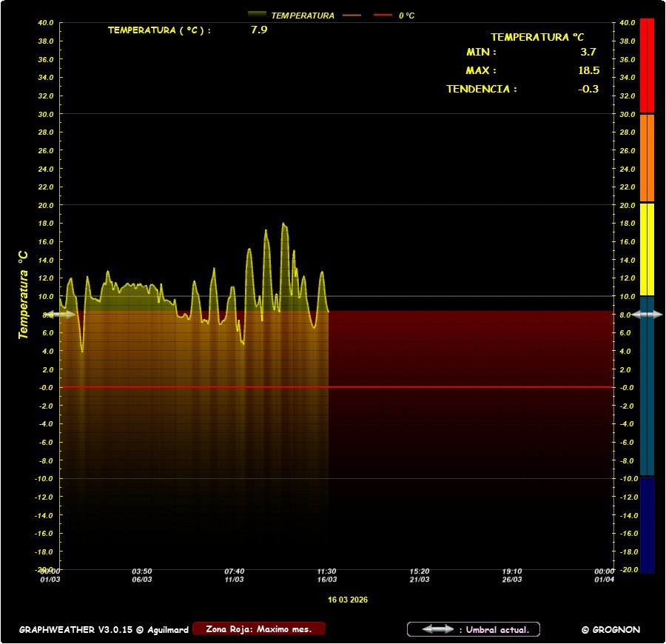Select the yellow segment of temperature scale

click(647, 249)
